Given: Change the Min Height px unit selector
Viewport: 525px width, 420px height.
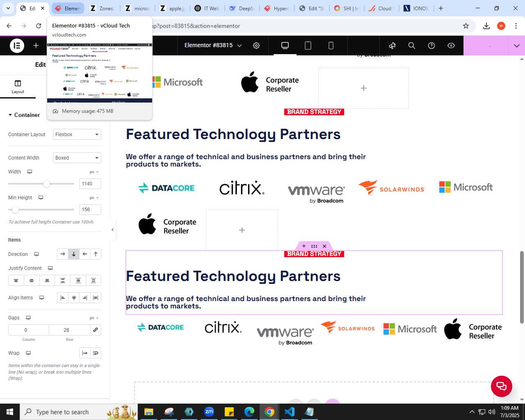Looking at the screenshot, I should tap(94, 198).
